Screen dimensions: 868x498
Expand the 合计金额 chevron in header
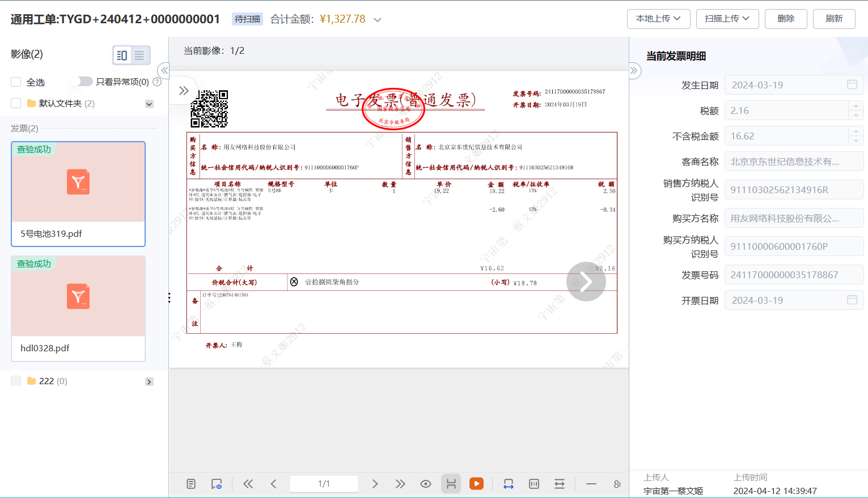pyautogui.click(x=378, y=20)
